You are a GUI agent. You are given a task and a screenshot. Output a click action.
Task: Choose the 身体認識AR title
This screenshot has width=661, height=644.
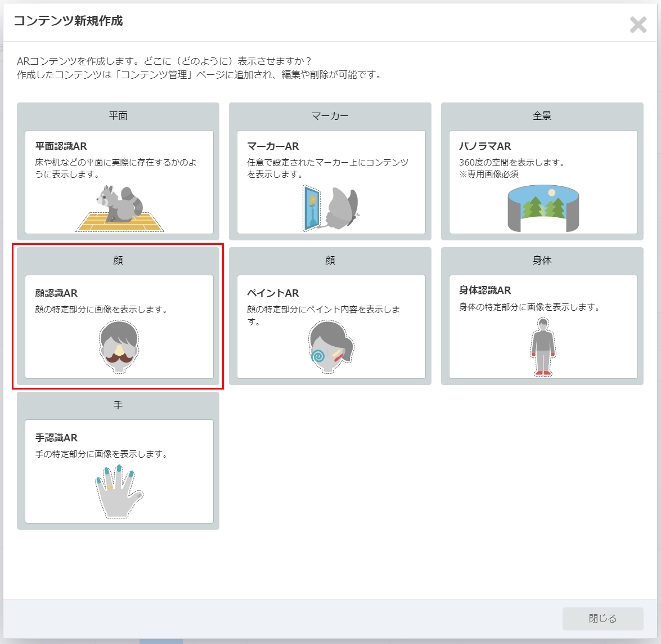(x=485, y=290)
